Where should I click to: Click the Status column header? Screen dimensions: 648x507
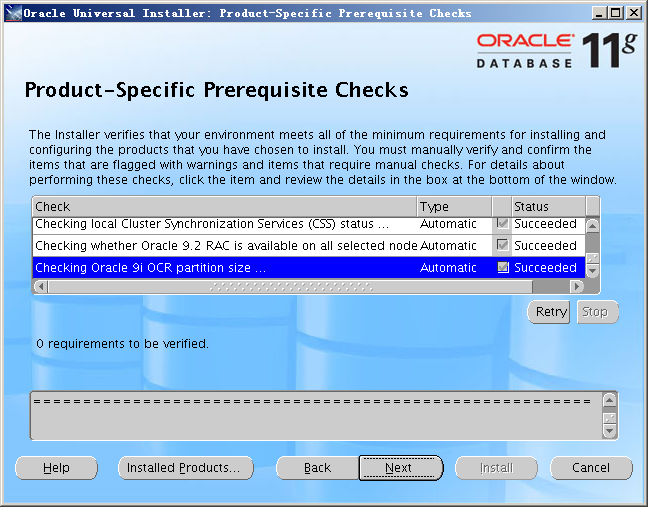point(546,206)
